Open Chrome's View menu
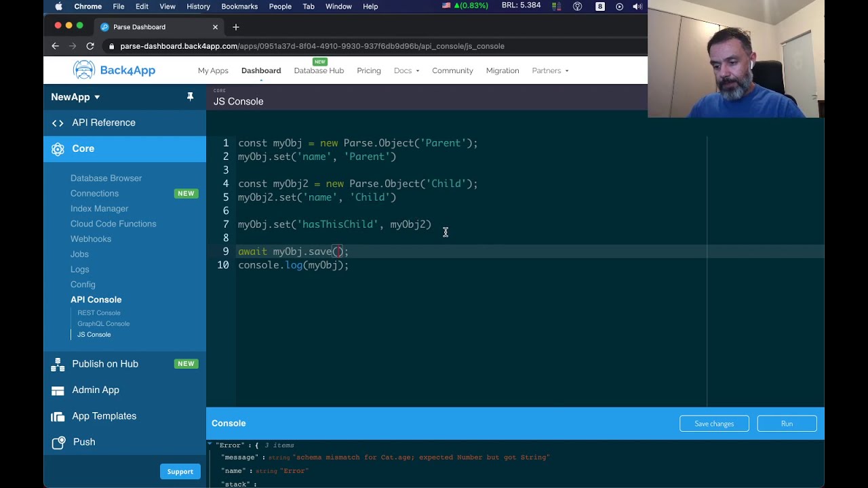This screenshot has width=868, height=488. pyautogui.click(x=167, y=6)
